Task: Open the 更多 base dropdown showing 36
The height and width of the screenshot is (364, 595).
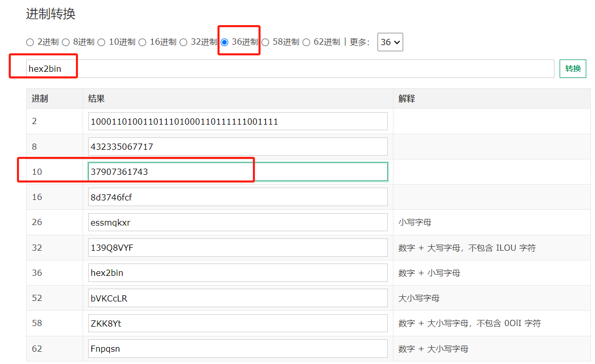Action: [390, 42]
